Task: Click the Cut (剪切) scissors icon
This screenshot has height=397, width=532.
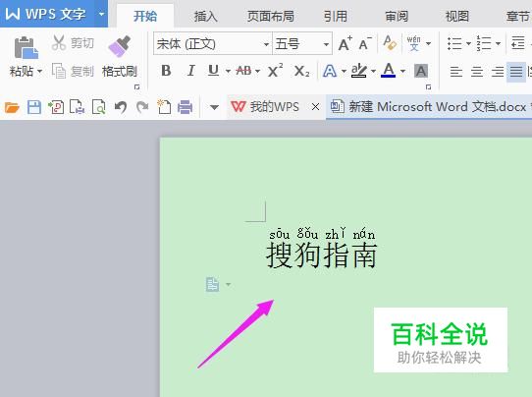Action: point(59,43)
